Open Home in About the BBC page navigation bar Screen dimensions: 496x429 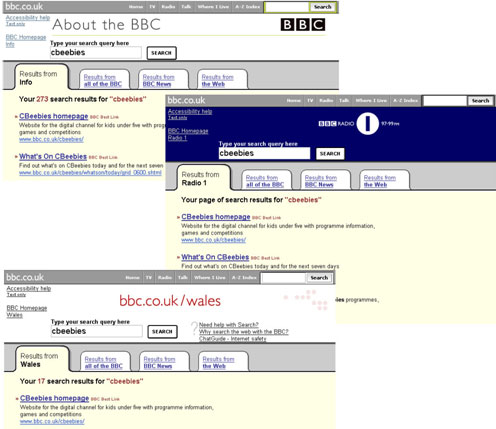click(136, 7)
